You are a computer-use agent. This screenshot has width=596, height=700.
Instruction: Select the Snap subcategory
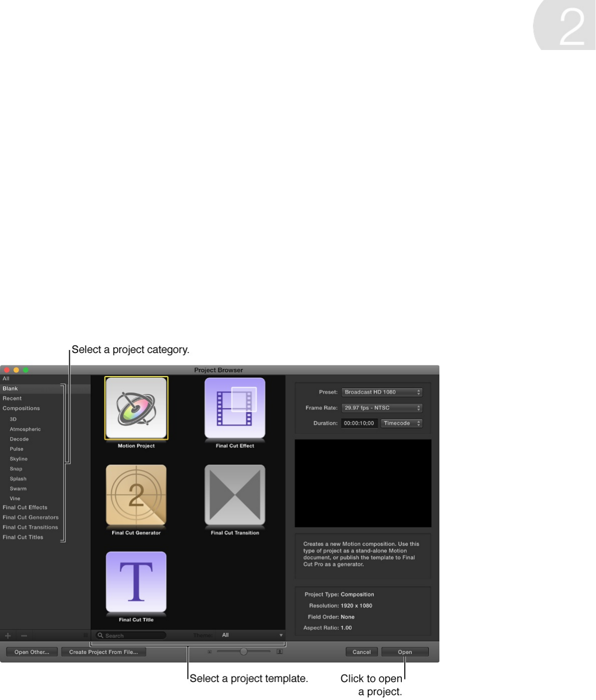click(16, 469)
